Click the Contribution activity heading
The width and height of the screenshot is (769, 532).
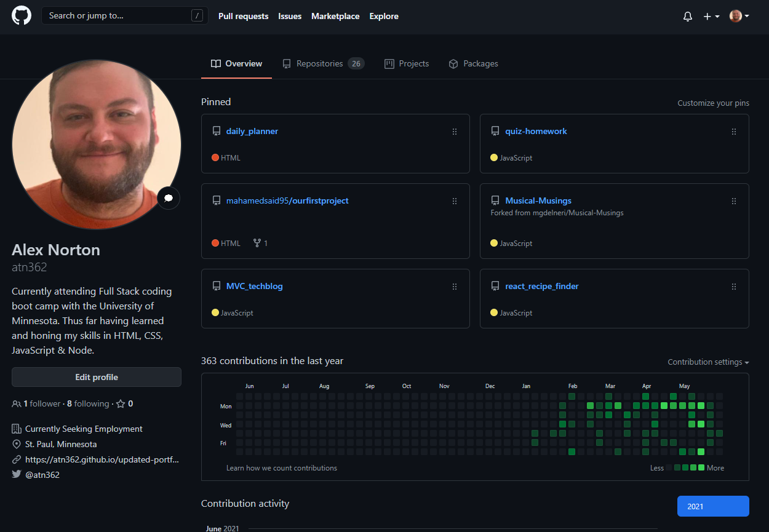coord(245,504)
